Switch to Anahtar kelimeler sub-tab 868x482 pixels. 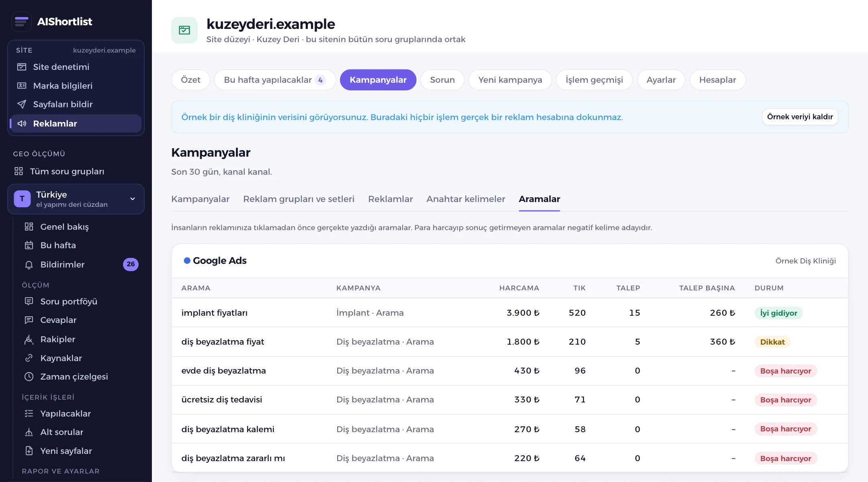coord(466,199)
